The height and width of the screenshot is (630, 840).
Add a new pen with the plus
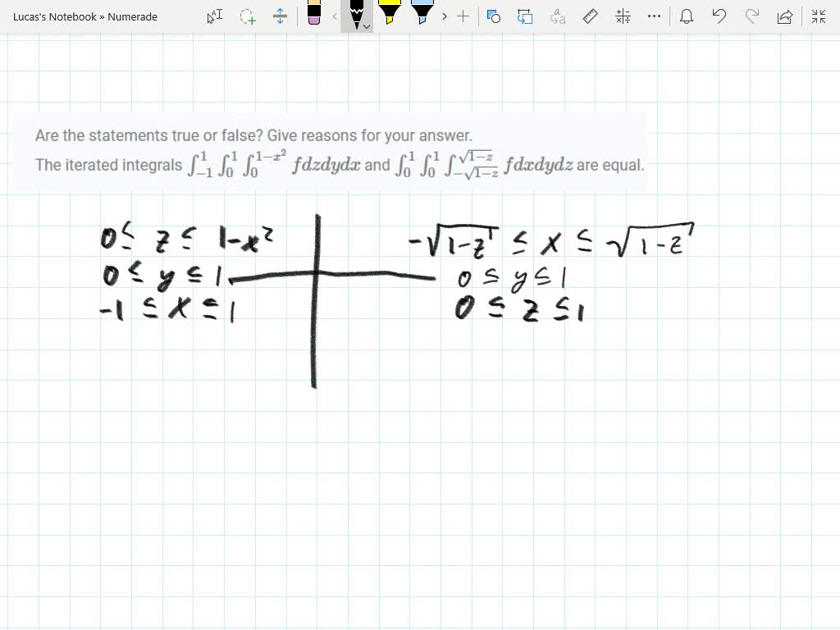(x=463, y=16)
